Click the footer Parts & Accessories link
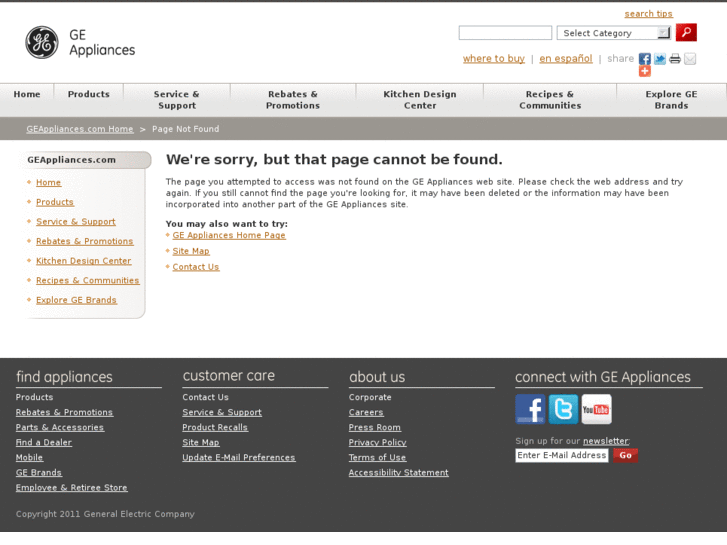This screenshot has height=545, width=727. click(60, 427)
